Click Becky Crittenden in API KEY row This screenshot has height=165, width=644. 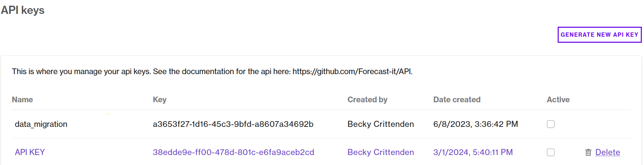381,152
